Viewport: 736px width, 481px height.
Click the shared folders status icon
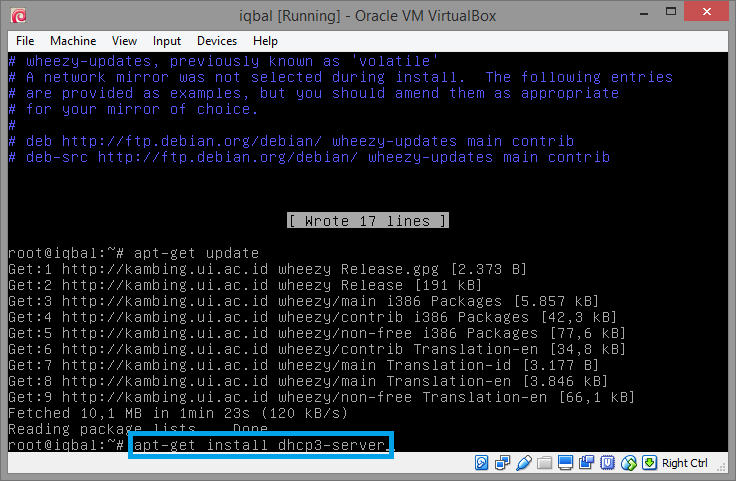click(x=544, y=463)
